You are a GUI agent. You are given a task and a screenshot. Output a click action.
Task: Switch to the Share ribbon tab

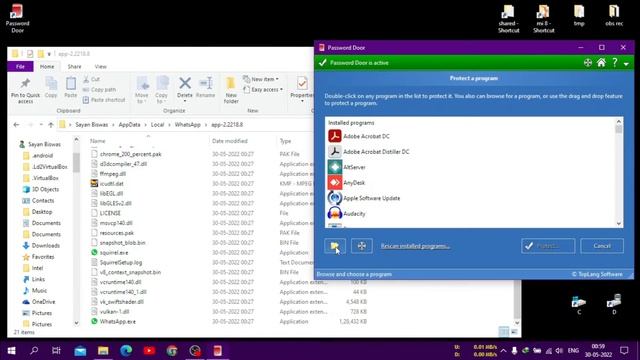tap(74, 66)
